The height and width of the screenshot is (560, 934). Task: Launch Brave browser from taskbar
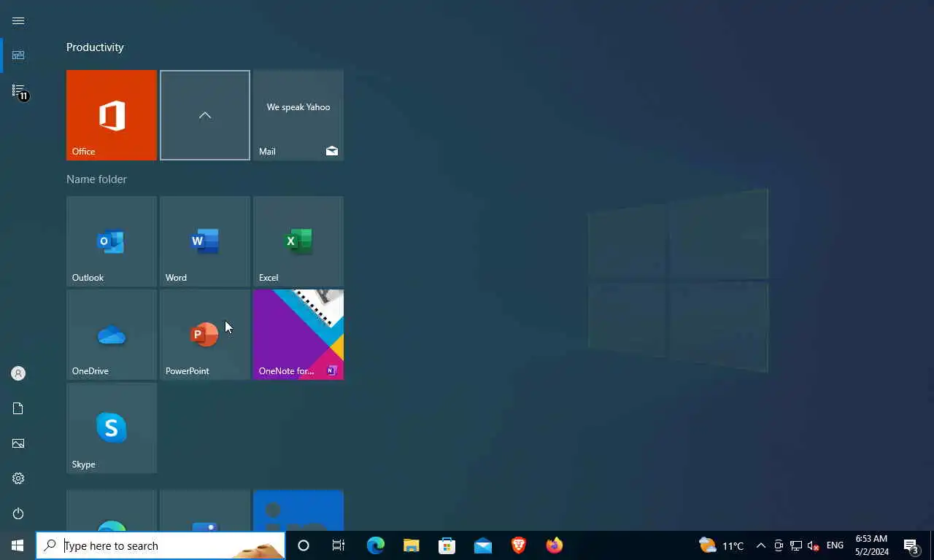(x=518, y=545)
